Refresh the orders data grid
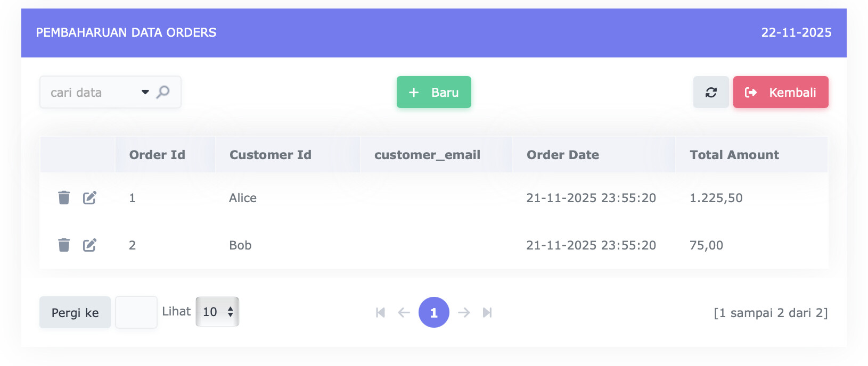This screenshot has width=868, height=366. [x=711, y=93]
